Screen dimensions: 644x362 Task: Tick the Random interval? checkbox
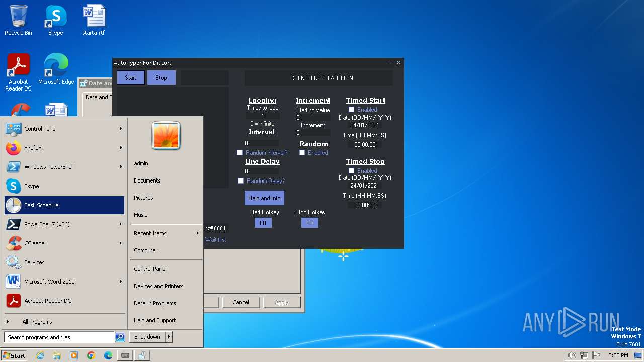point(240,153)
